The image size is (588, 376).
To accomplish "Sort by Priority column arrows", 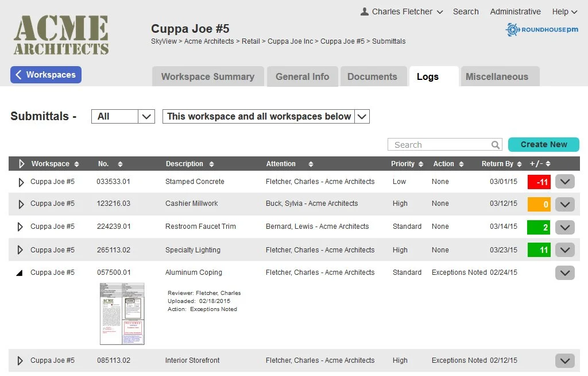I will tap(421, 164).
